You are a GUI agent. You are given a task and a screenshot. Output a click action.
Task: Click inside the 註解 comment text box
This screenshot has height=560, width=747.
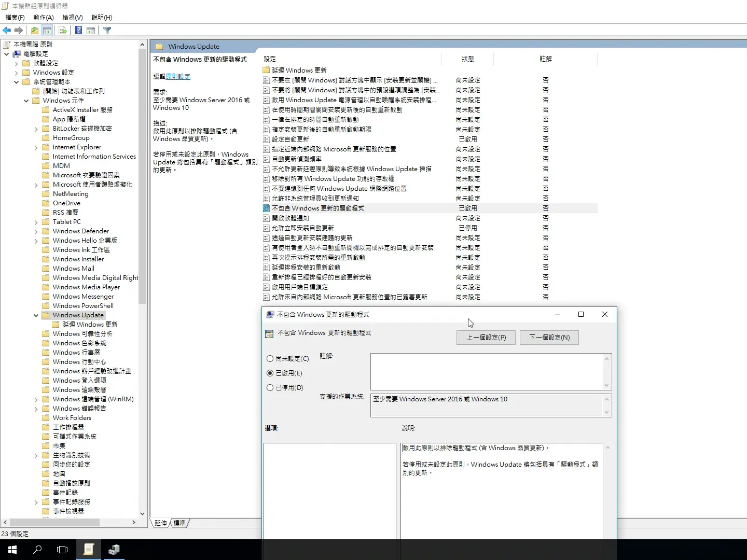(x=487, y=371)
